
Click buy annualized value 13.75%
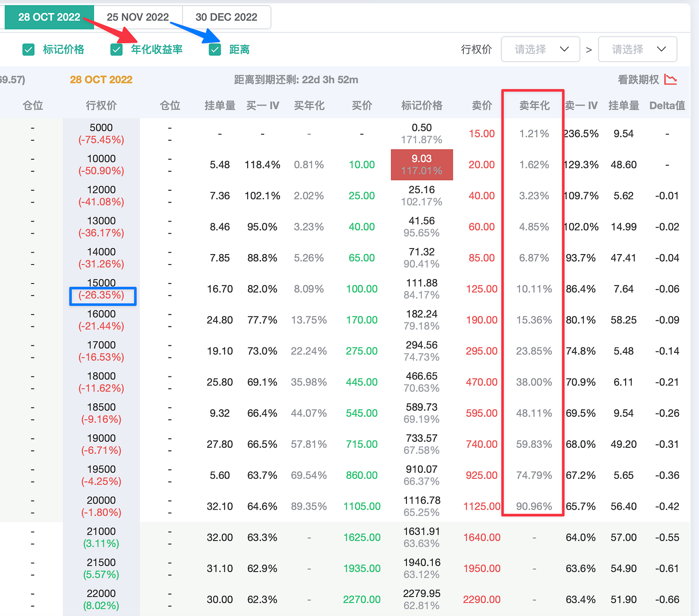[309, 320]
